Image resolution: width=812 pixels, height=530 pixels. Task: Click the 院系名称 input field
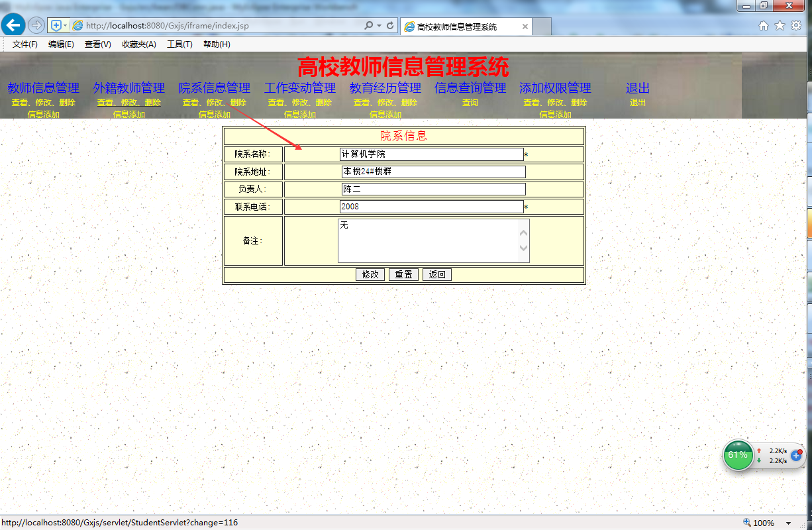coord(431,154)
